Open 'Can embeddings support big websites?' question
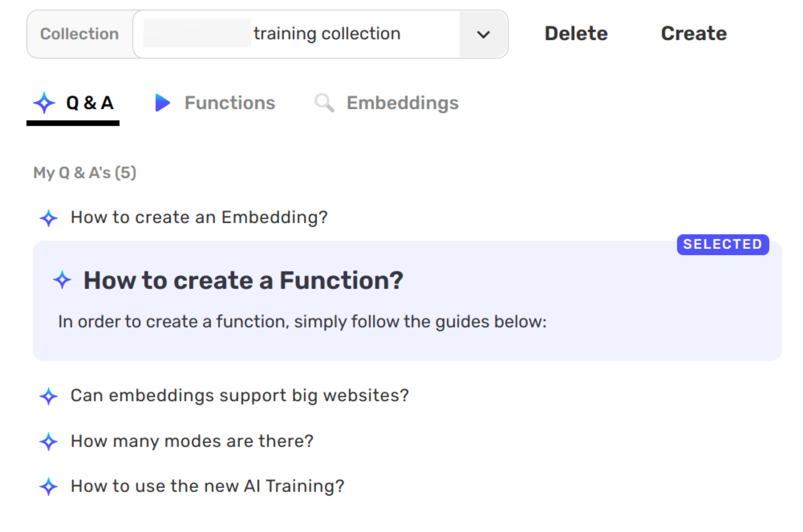Screen dimensions: 803x532 point(239,396)
